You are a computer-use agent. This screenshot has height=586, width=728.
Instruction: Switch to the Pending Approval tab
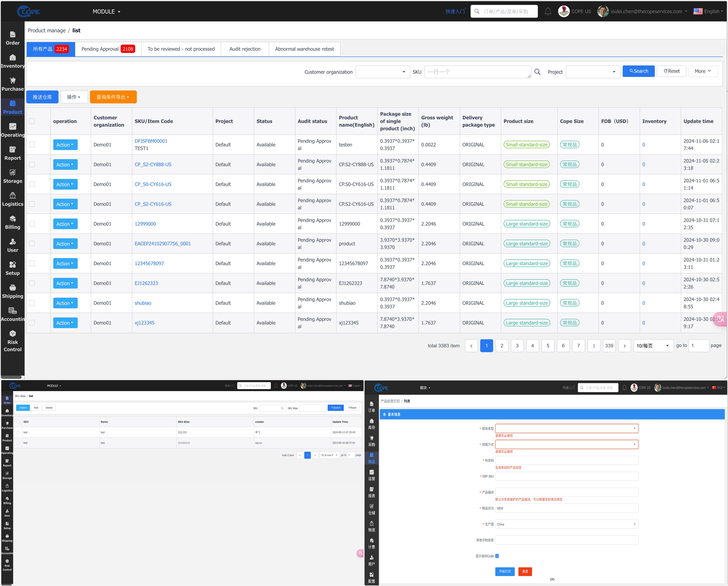(108, 49)
